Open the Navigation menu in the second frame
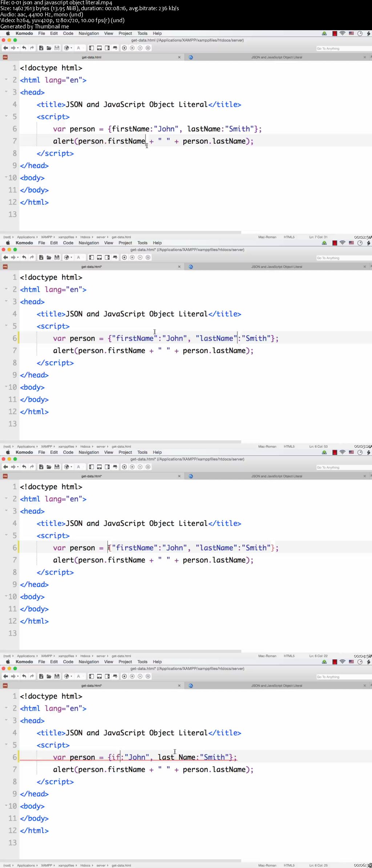 (x=89, y=243)
